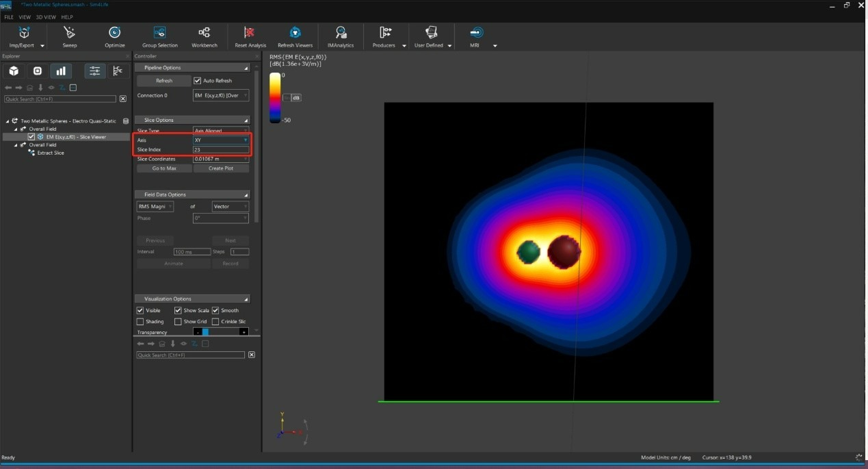Viewport: 868px width, 469px height.
Task: Click the Create Plot button
Action: 220,168
